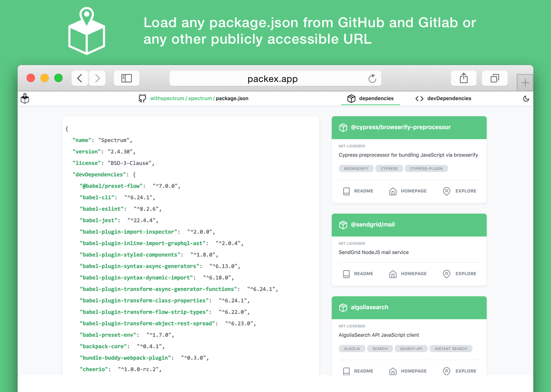Select the SEARCH tag
The image size is (551, 392).
380,349
